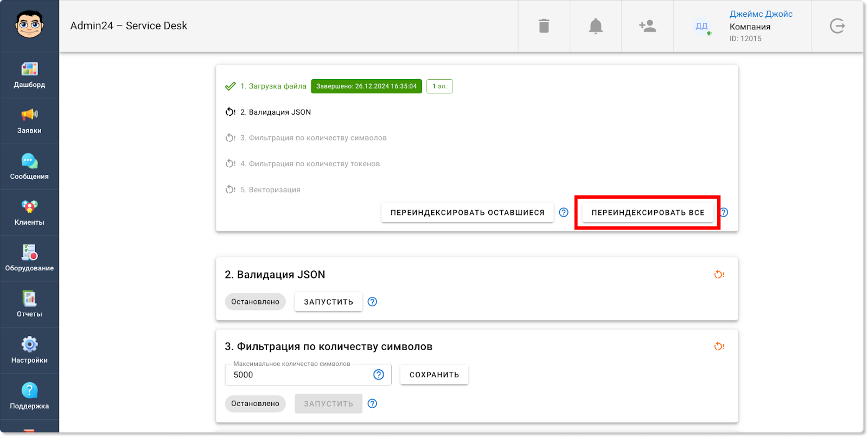Viewport: 868px width, 437px height.
Task: Click ПЕРЕИНДЕКСИРОВАТЬ ОСТАВШИЕСЯ button
Action: (468, 213)
